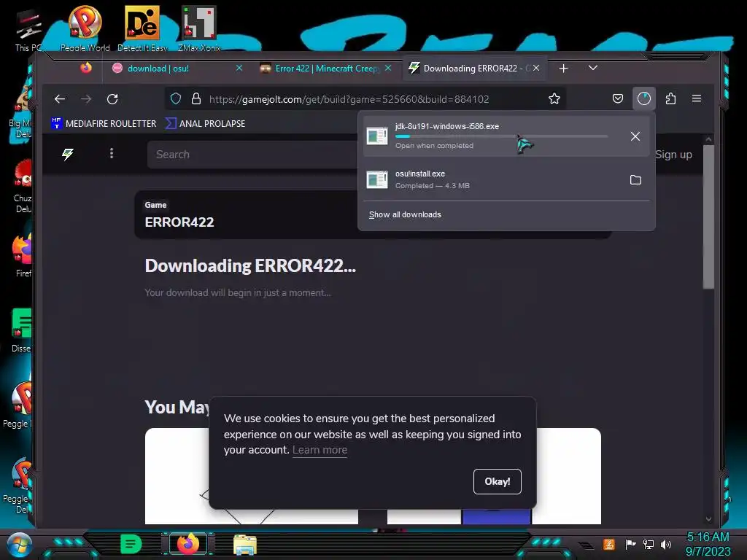Bookmark this page with the star icon
The image size is (747, 560).
pyautogui.click(x=554, y=99)
